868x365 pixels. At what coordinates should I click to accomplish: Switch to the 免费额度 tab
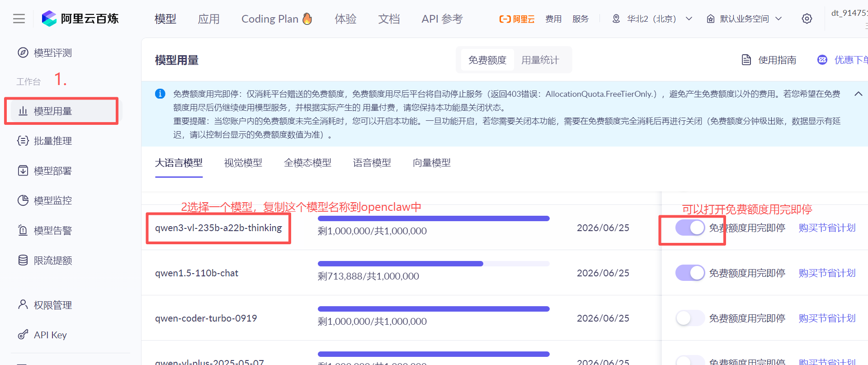click(x=487, y=60)
